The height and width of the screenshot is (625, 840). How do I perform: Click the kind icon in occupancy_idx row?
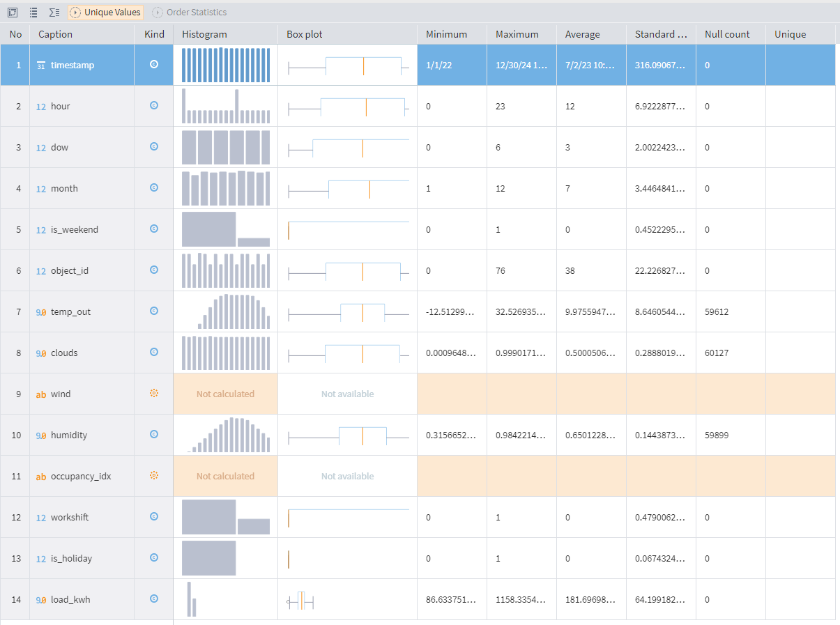click(x=154, y=476)
